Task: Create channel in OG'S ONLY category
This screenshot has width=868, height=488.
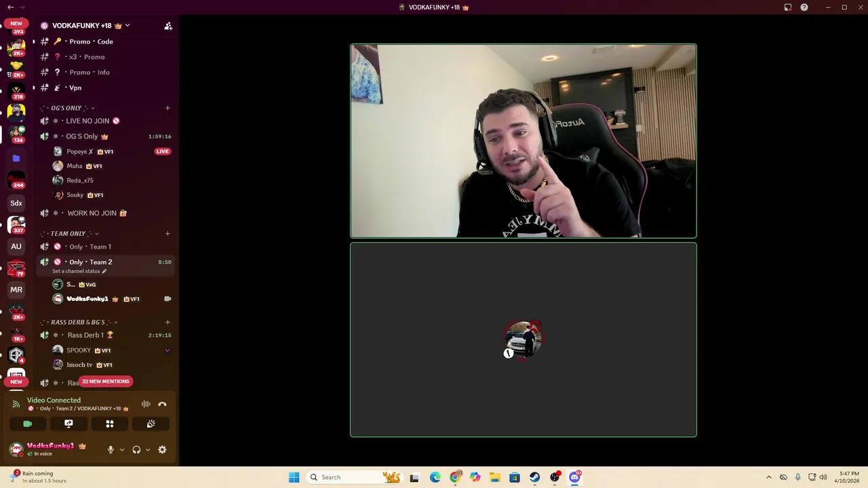Action: 167,108
